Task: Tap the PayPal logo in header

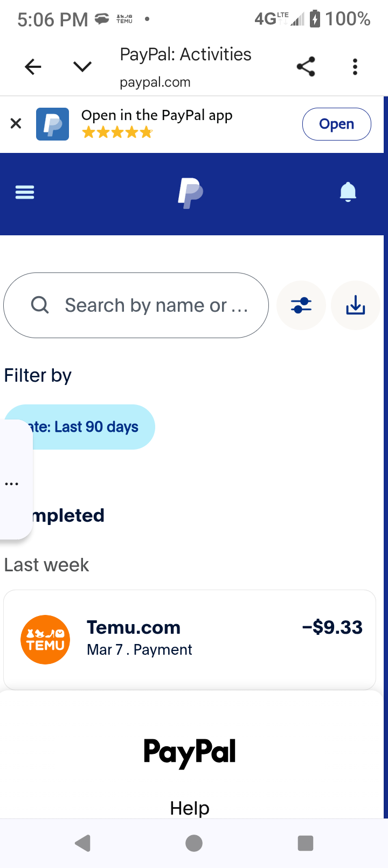Action: tap(190, 193)
